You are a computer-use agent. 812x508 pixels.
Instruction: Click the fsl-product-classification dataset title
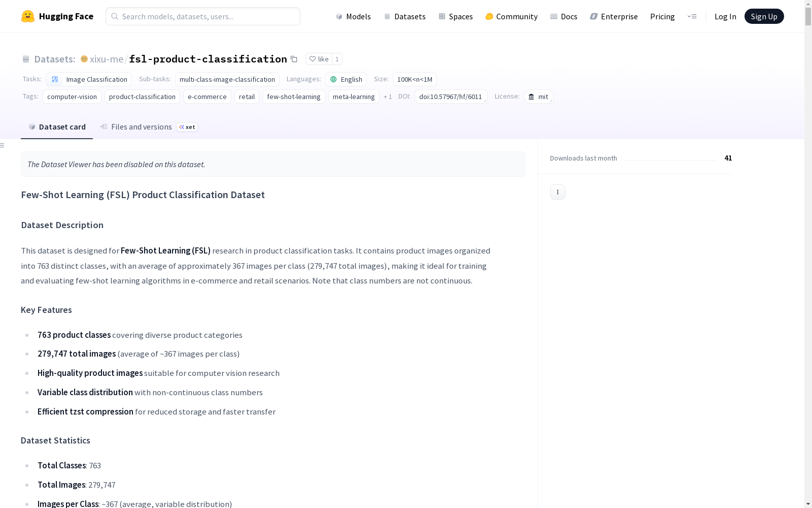(x=208, y=59)
